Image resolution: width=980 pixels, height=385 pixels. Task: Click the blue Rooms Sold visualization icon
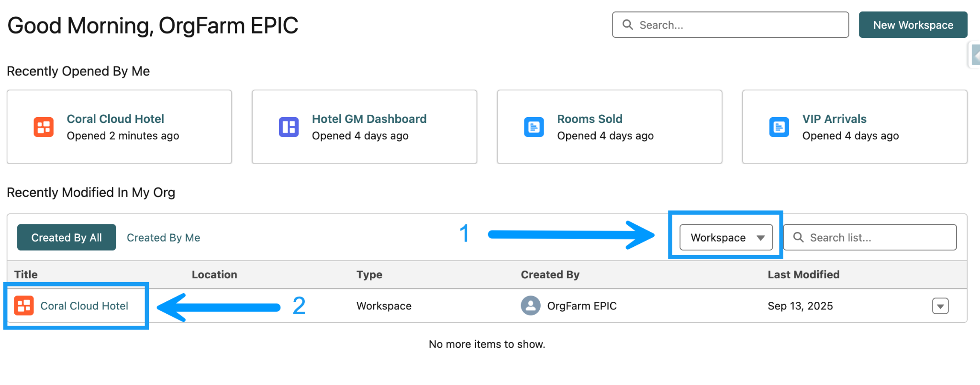point(534,127)
